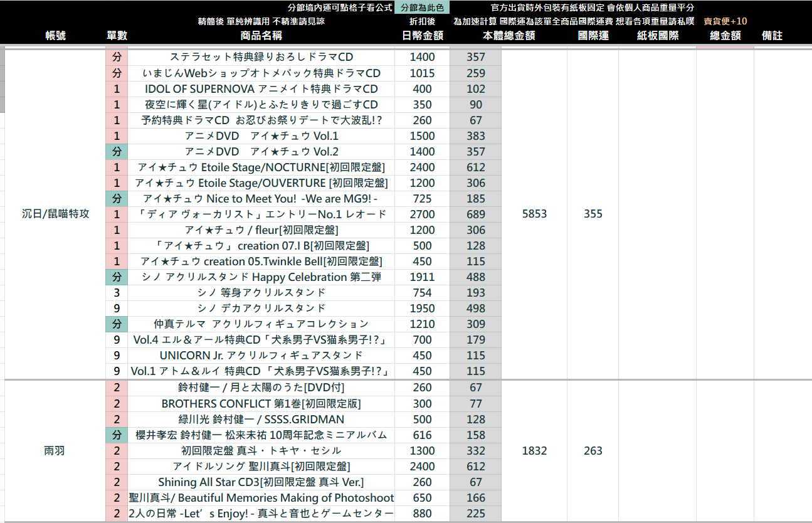This screenshot has height=523, width=812.
Task: Click the シノ デカアクリルスタンド cell
Action: click(261, 309)
